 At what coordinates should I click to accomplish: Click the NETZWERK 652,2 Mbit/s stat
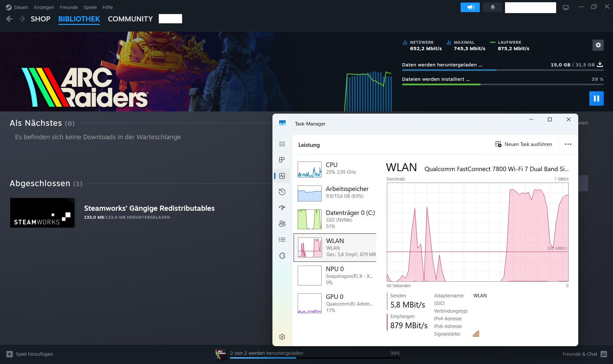click(x=422, y=45)
